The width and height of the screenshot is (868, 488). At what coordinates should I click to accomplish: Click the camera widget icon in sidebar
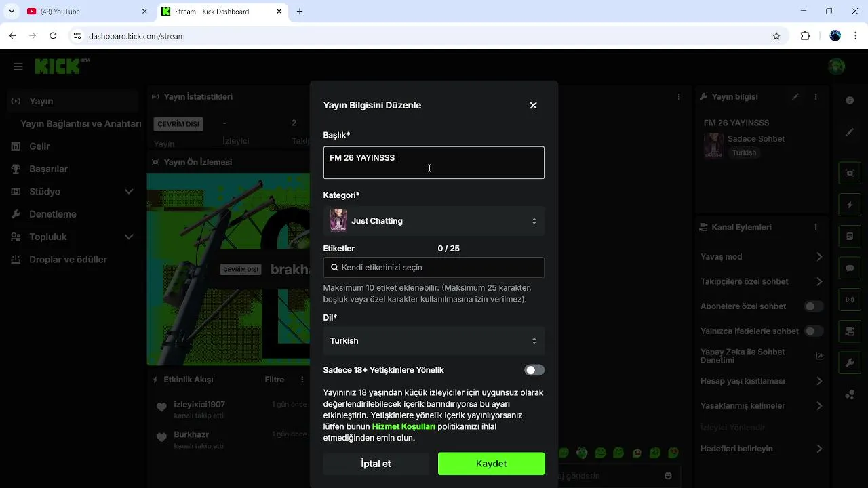850,331
